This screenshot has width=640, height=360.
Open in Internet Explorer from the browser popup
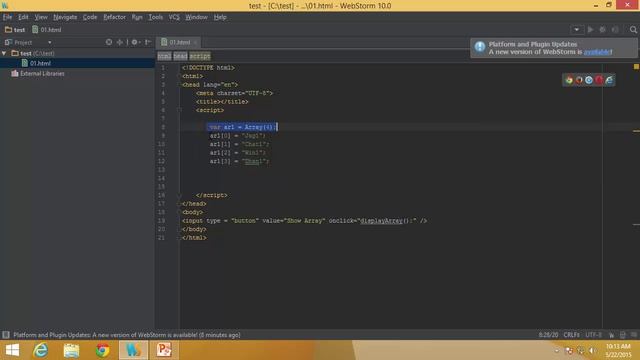(609, 80)
